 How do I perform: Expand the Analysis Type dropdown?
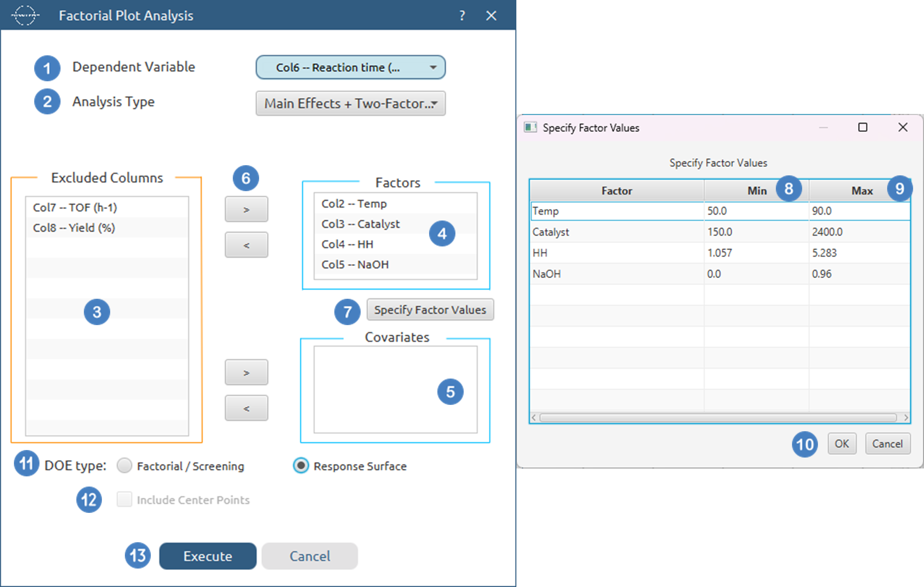[x=350, y=103]
